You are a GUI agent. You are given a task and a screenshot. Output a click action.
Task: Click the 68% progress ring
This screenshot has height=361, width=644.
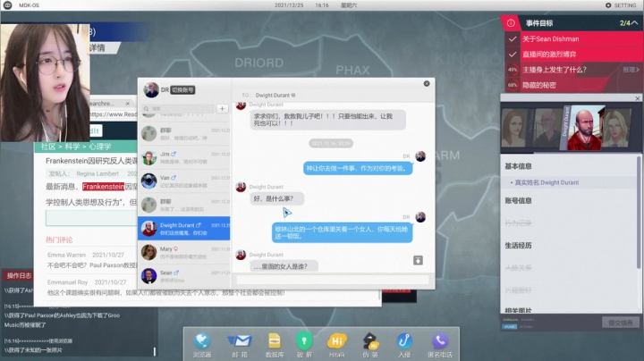[x=513, y=85]
